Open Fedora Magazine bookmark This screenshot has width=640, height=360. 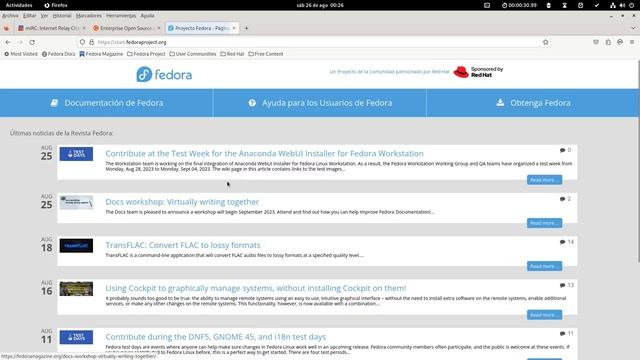[101, 54]
